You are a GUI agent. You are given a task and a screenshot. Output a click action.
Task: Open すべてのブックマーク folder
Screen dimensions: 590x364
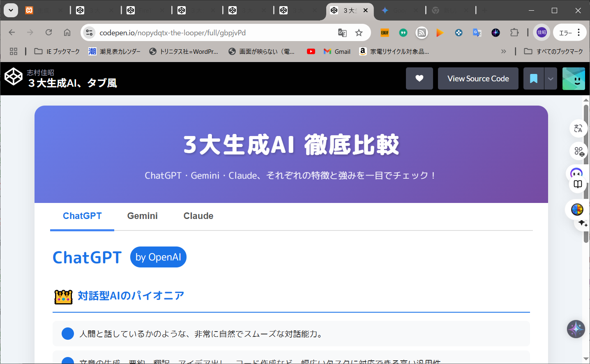pyautogui.click(x=553, y=51)
